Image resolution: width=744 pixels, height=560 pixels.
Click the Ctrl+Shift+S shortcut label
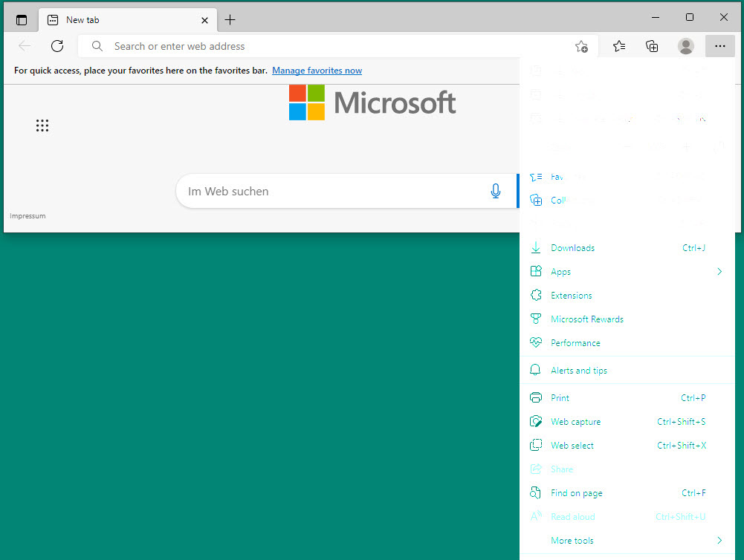click(x=682, y=422)
